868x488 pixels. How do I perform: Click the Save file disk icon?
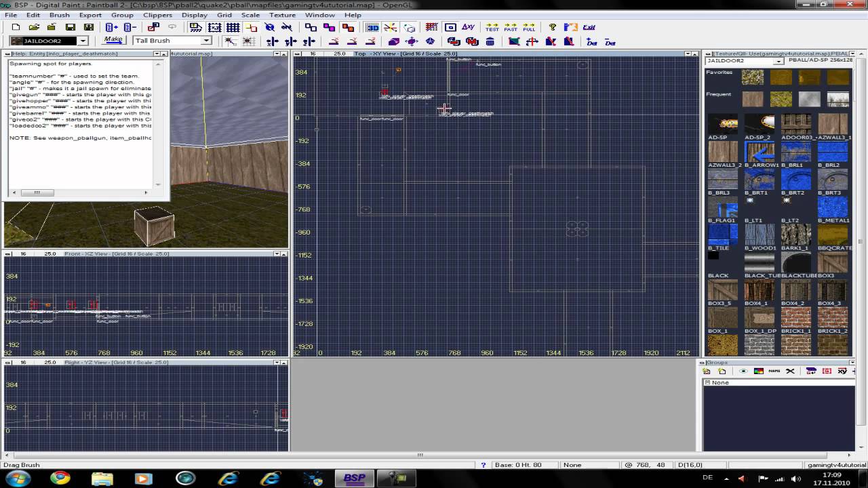tap(70, 27)
